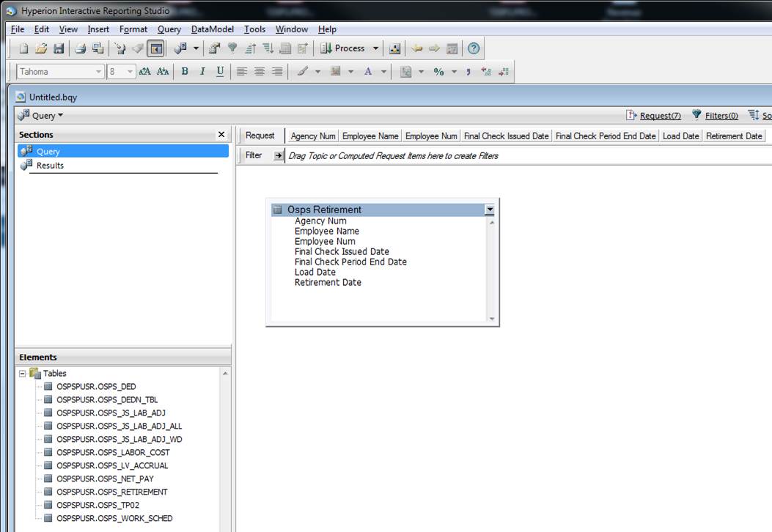Print using the printer icon
The width and height of the screenshot is (772, 532).
click(x=80, y=48)
